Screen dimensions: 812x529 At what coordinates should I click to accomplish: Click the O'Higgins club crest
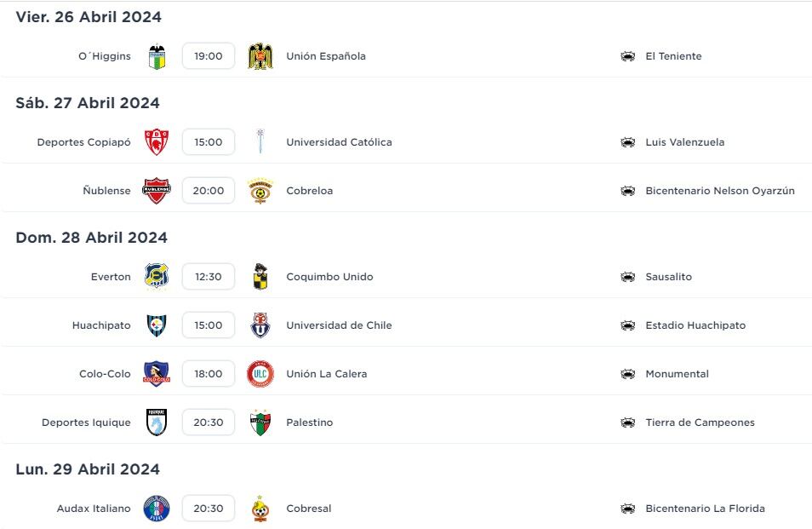coord(157,56)
